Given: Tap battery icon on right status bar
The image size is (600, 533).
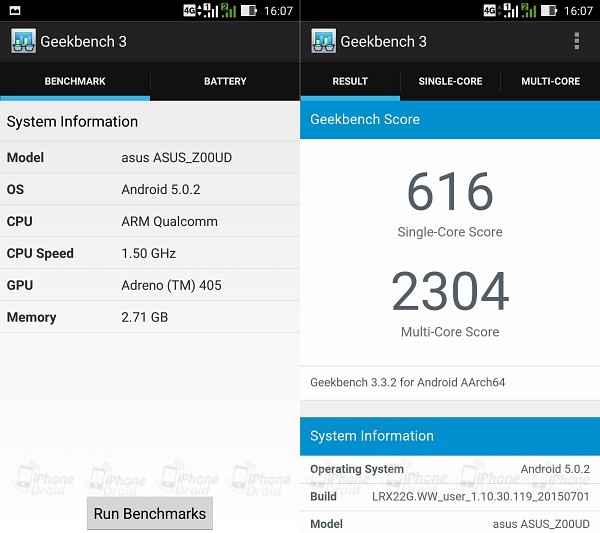Looking at the screenshot, I should coord(549,10).
